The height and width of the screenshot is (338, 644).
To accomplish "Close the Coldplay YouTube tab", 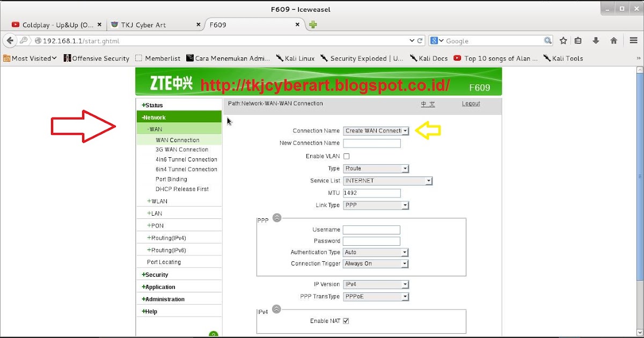I will point(99,25).
